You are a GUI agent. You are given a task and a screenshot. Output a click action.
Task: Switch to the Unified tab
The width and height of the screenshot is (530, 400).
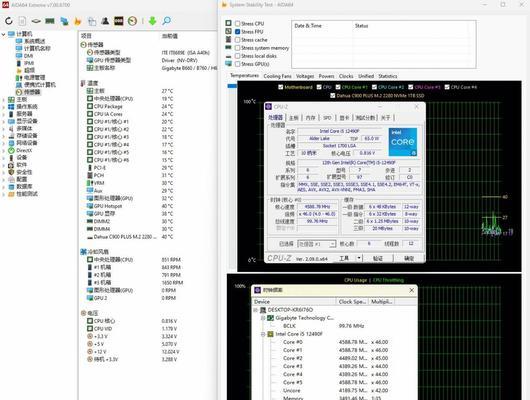(x=366, y=76)
